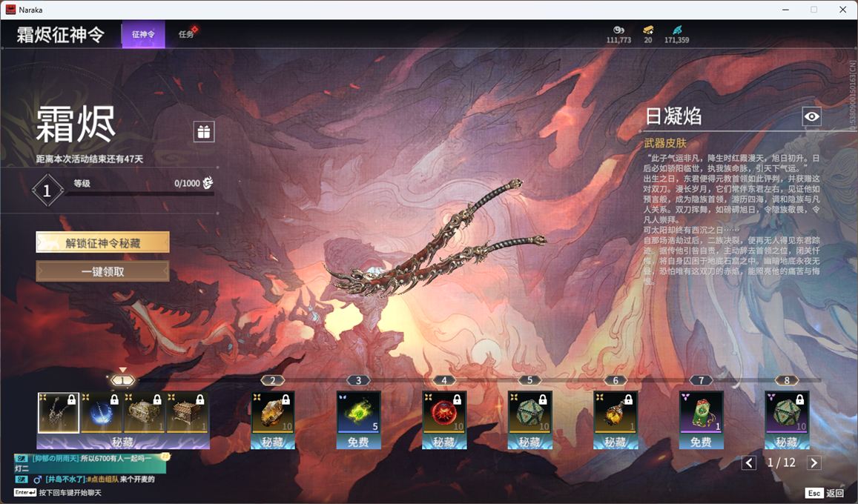Click level 2 marker on progress track
The width and height of the screenshot is (858, 504).
click(x=273, y=380)
